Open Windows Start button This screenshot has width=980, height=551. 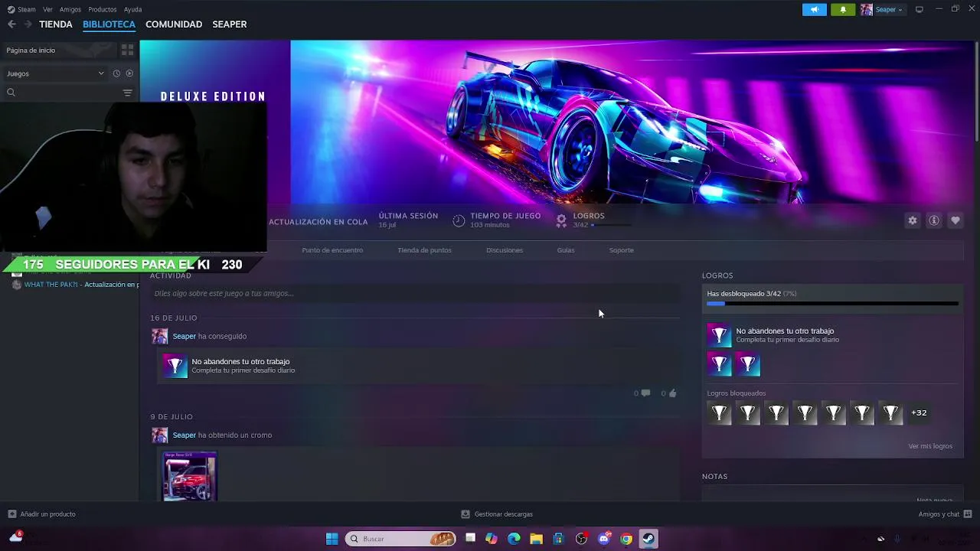[332, 539]
